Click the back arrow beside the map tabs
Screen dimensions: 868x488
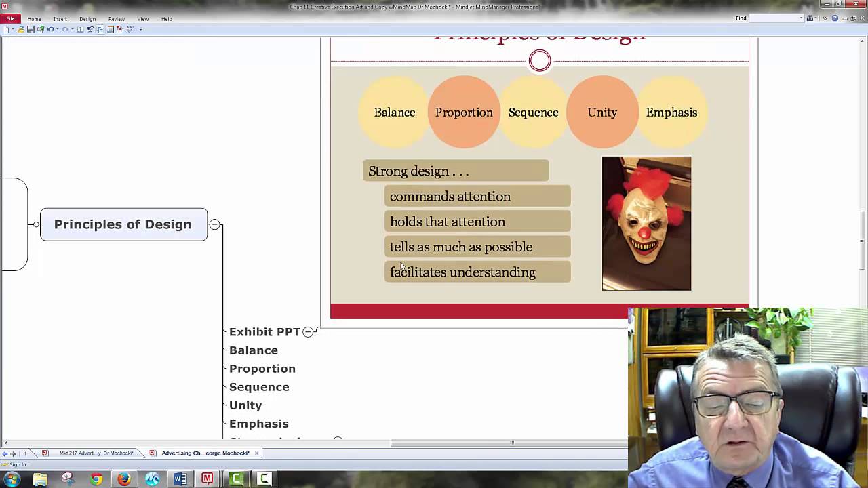pyautogui.click(x=5, y=453)
